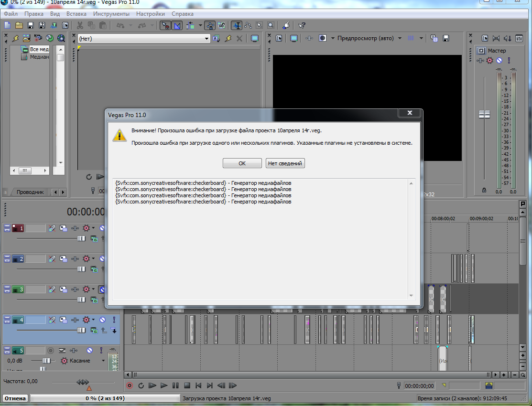Click the Zoom magnifier tool in the main toolbar
Viewport: 532px width, 406px height.
[x=271, y=25]
